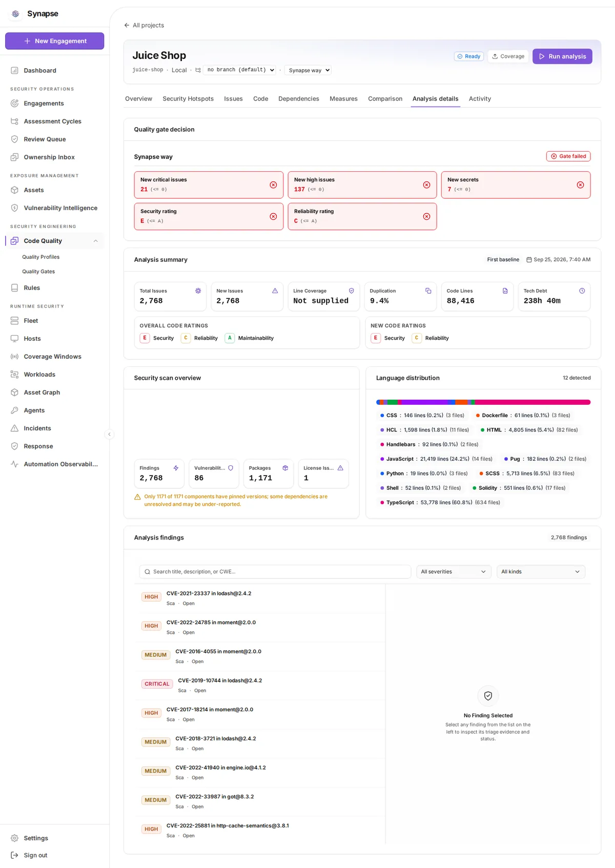Click the Coverage upload button

tap(508, 56)
